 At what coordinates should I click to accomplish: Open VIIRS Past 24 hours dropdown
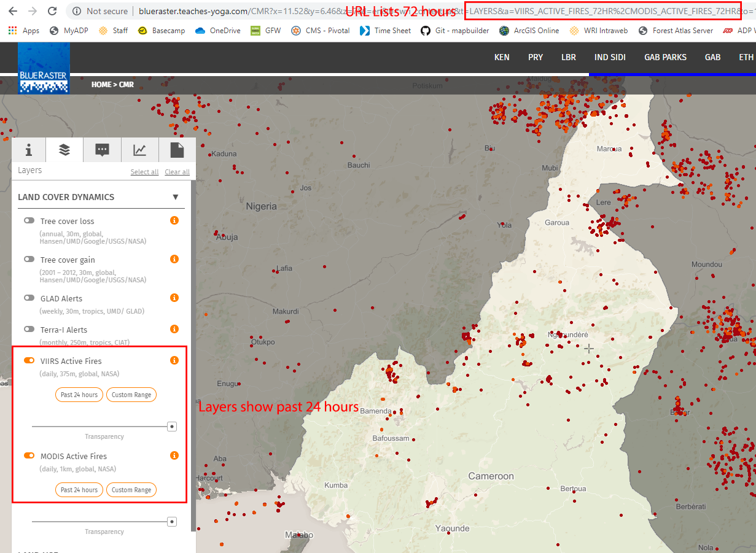[79, 395]
